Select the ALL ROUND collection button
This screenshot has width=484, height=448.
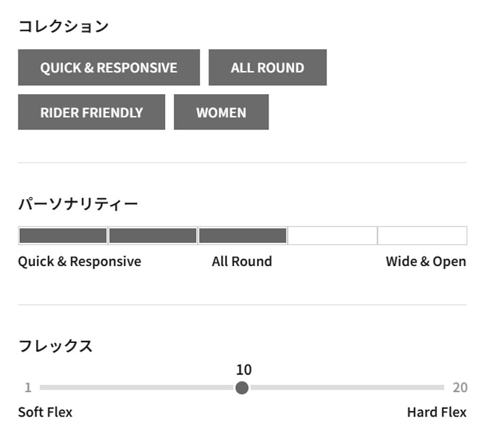[267, 68]
